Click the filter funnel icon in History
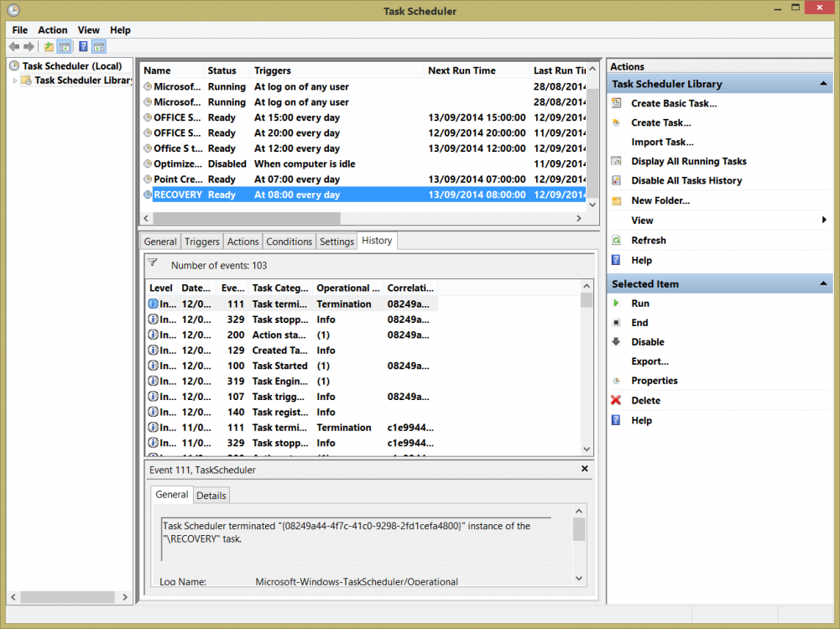840x629 pixels. coord(153,263)
